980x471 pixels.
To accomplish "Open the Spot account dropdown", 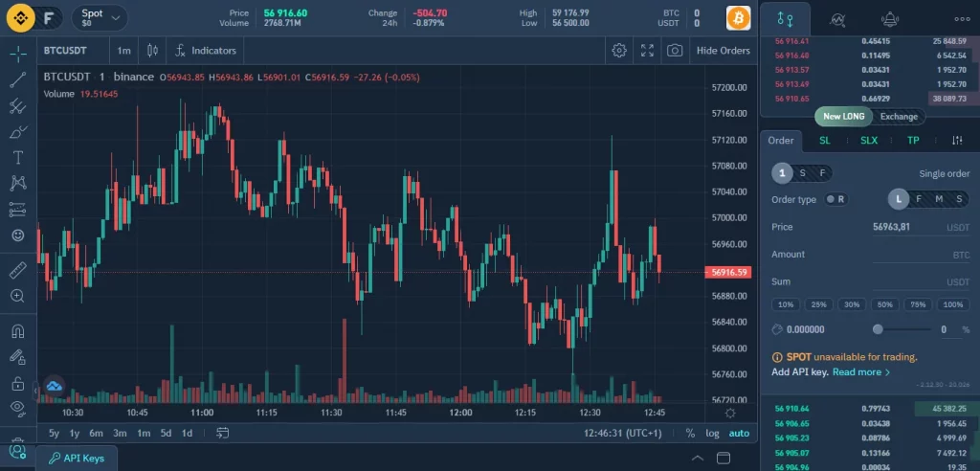I will [100, 18].
